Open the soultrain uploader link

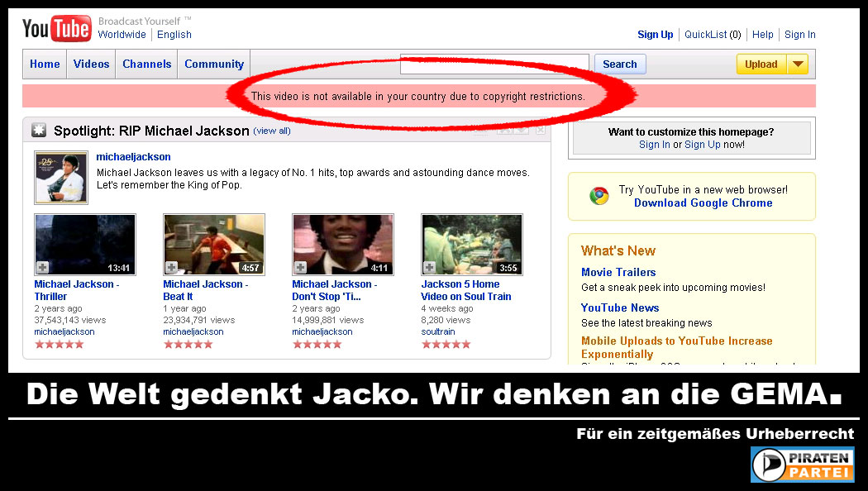click(438, 331)
